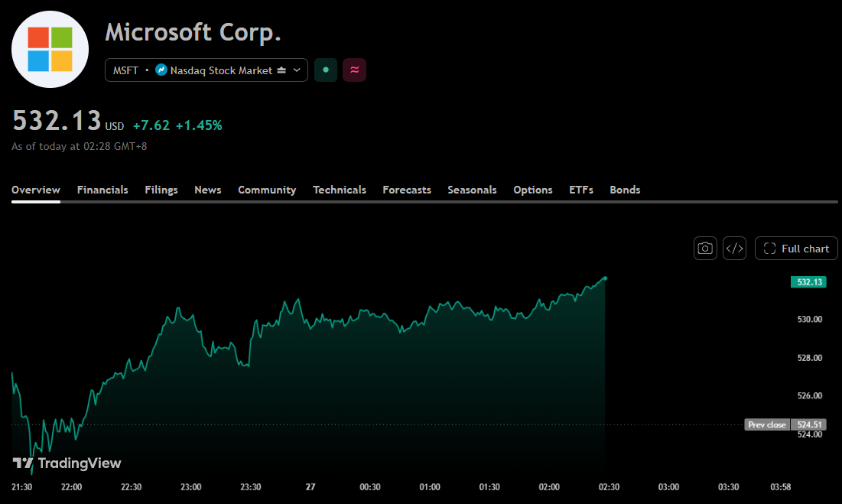Open the Full chart view

pyautogui.click(x=796, y=249)
